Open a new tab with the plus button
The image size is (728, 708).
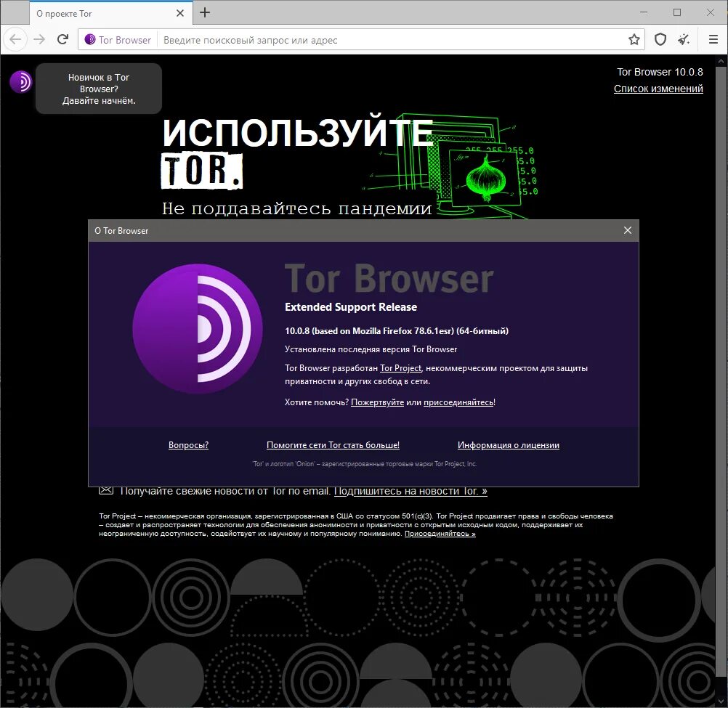click(205, 12)
